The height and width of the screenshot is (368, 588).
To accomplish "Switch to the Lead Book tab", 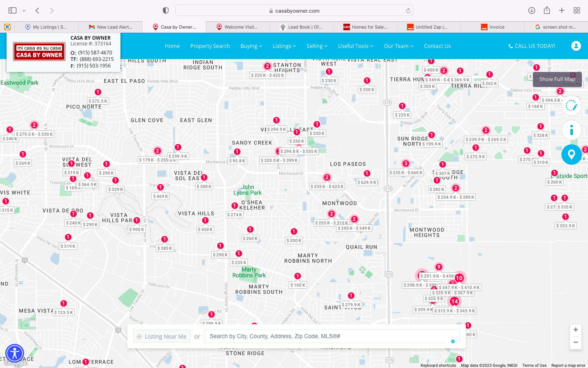I will [x=301, y=27].
